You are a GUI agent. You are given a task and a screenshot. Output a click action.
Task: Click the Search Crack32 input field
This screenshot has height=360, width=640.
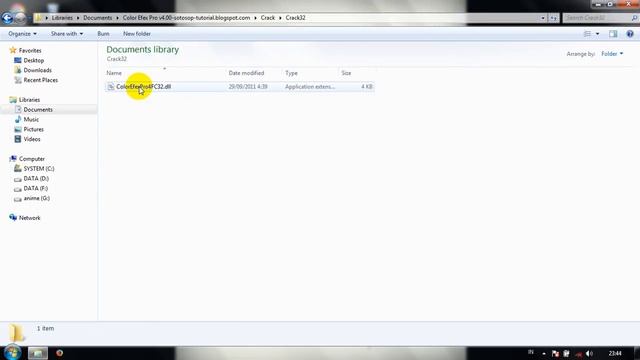(597, 18)
